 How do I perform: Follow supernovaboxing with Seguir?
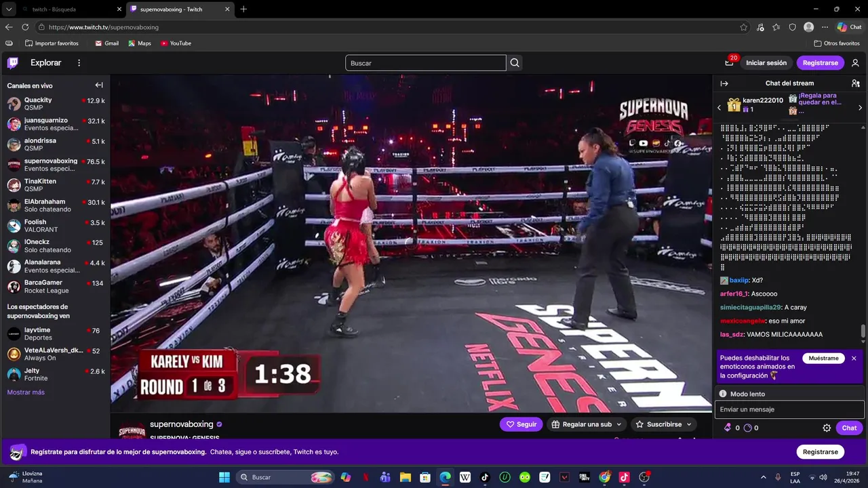click(521, 424)
